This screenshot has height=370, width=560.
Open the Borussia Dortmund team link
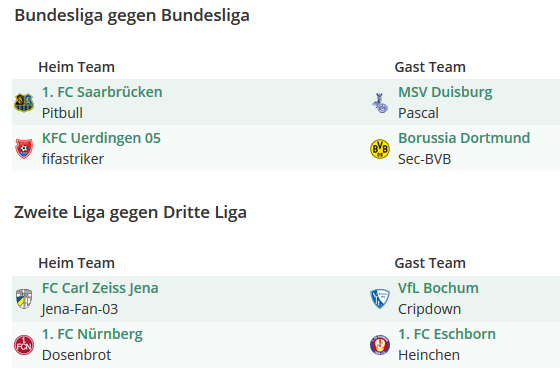pos(464,138)
